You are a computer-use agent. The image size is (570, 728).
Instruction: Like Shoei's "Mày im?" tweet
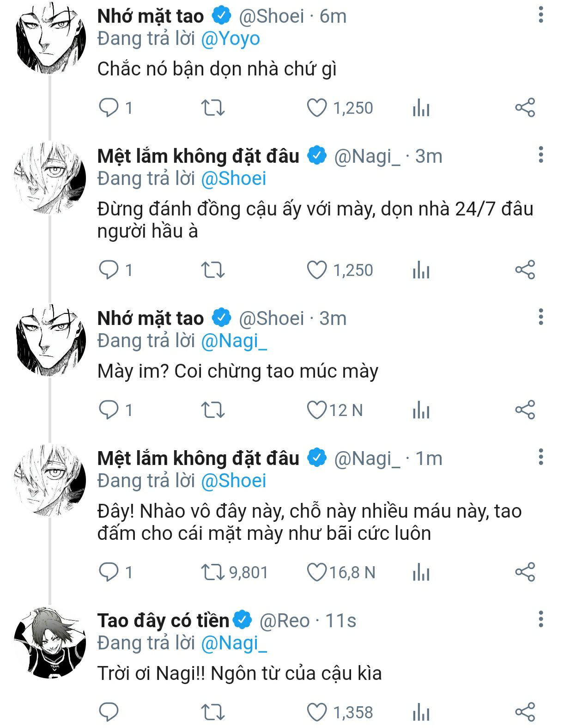pyautogui.click(x=317, y=410)
